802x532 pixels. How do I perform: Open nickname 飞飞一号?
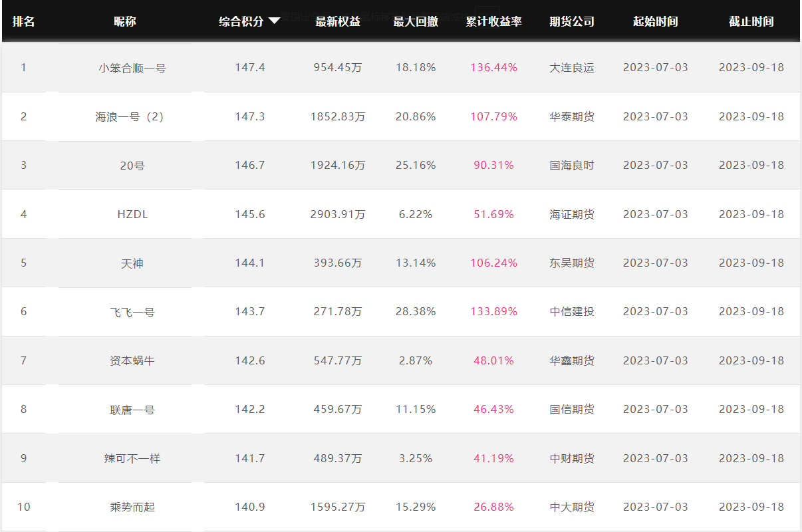coord(132,312)
